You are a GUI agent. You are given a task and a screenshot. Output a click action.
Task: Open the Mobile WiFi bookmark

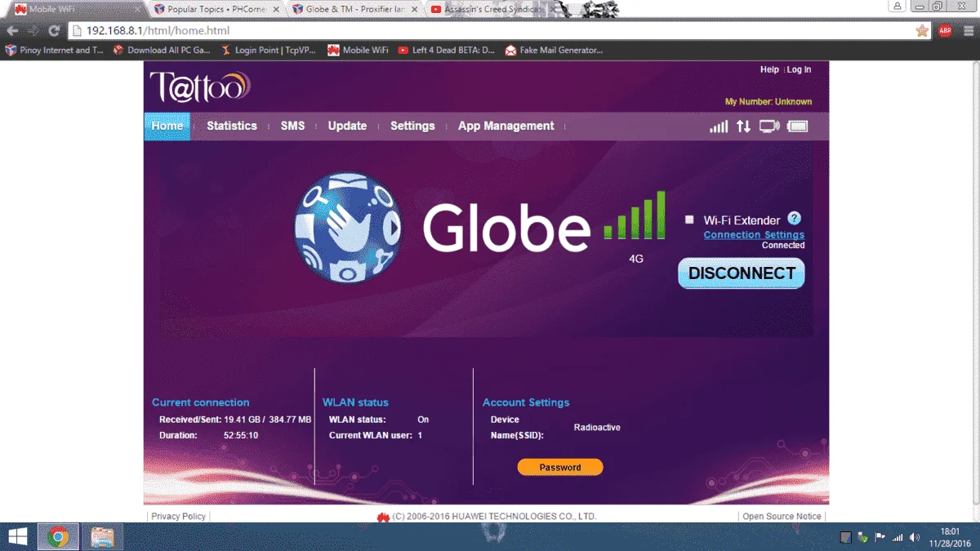[x=358, y=50]
